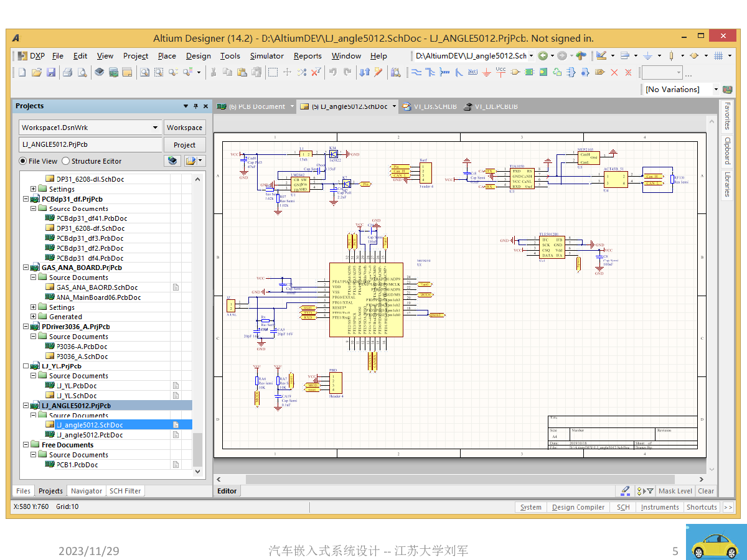
Task: Click the Projects tree vertical scrollbar thumb
Action: [197, 450]
